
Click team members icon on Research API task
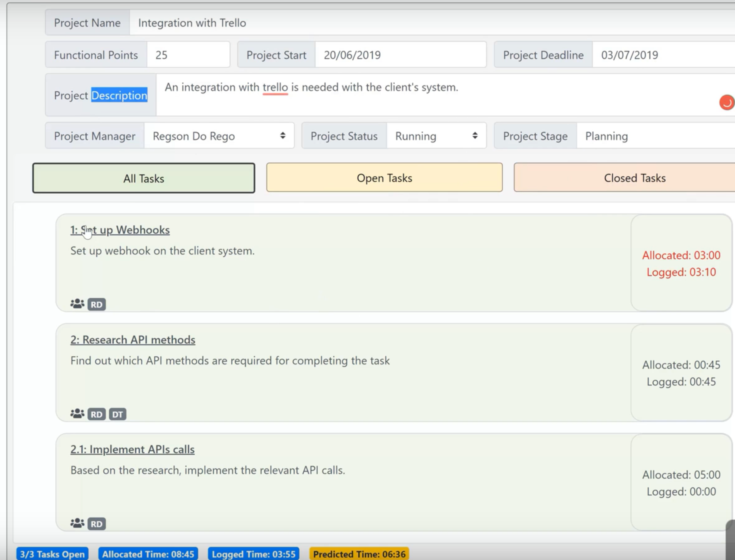(x=77, y=414)
